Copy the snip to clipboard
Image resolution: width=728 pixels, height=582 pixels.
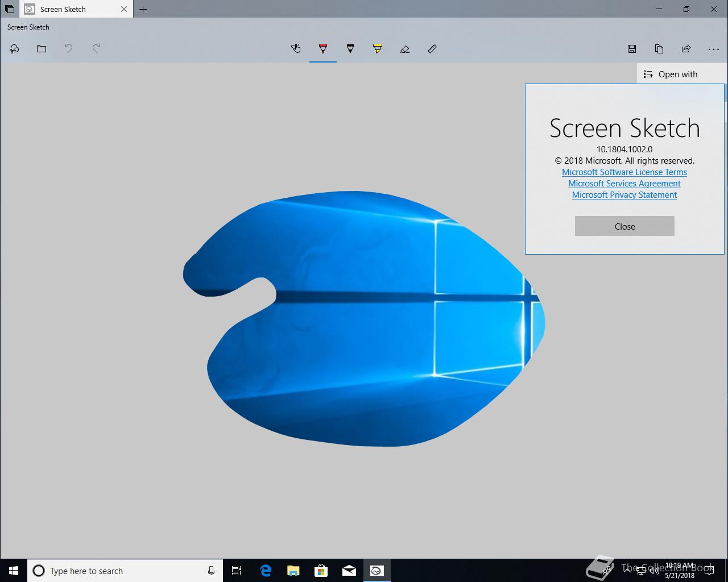[659, 49]
